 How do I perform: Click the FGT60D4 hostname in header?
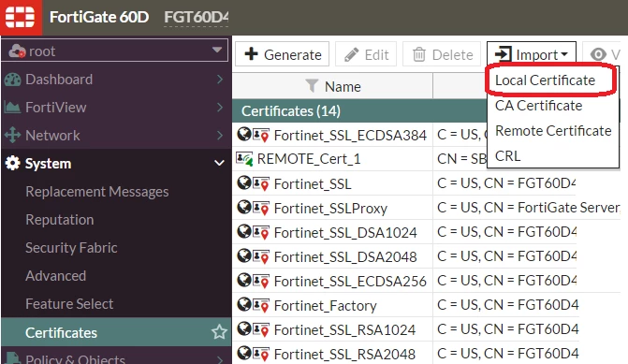tap(196, 17)
